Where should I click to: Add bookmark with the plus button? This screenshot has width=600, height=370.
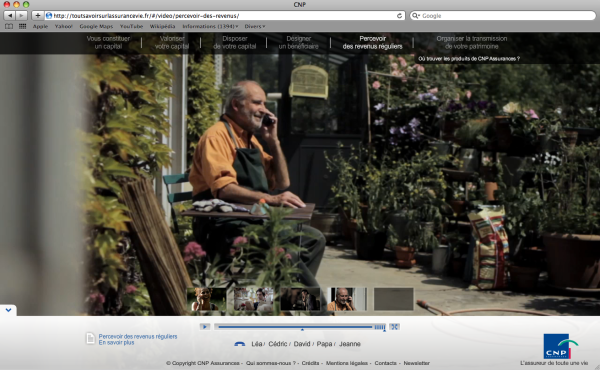38,16
